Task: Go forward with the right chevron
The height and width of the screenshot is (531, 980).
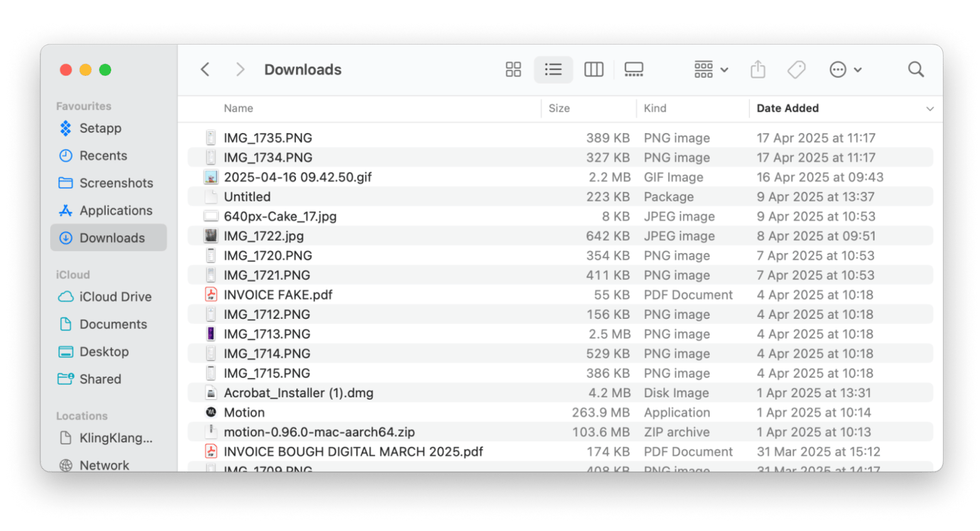Action: [239, 70]
